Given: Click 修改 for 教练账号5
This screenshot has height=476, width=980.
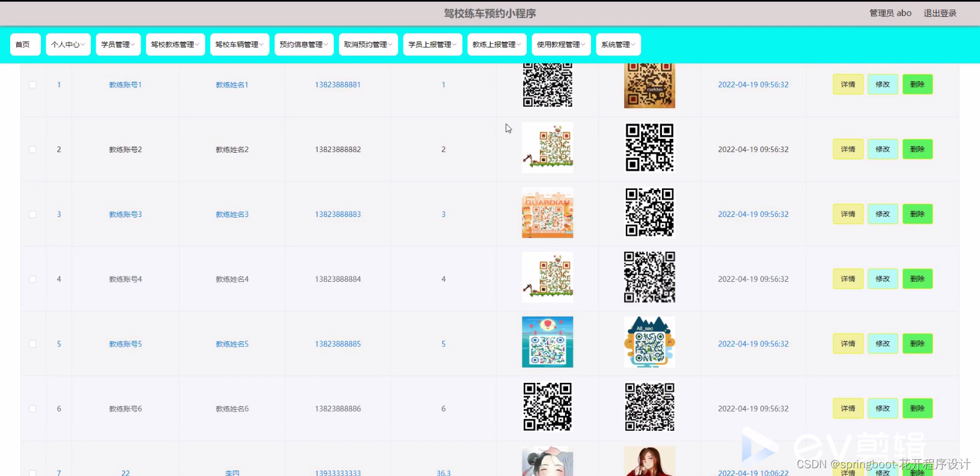Looking at the screenshot, I should (883, 344).
